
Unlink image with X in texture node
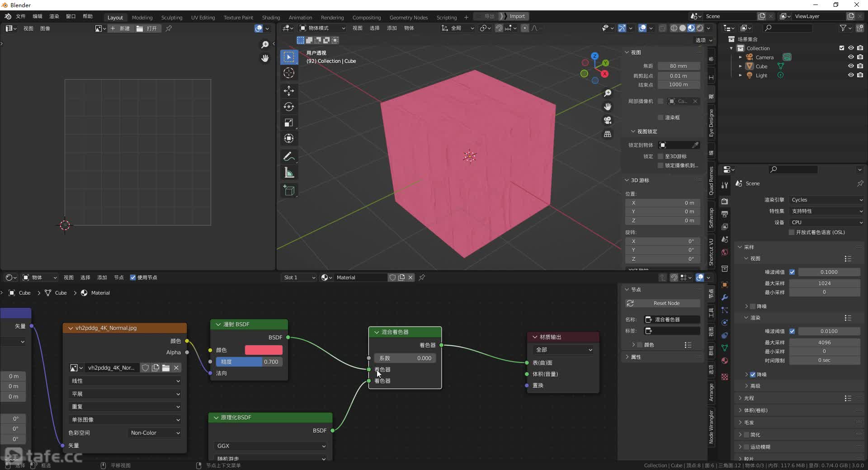176,368
